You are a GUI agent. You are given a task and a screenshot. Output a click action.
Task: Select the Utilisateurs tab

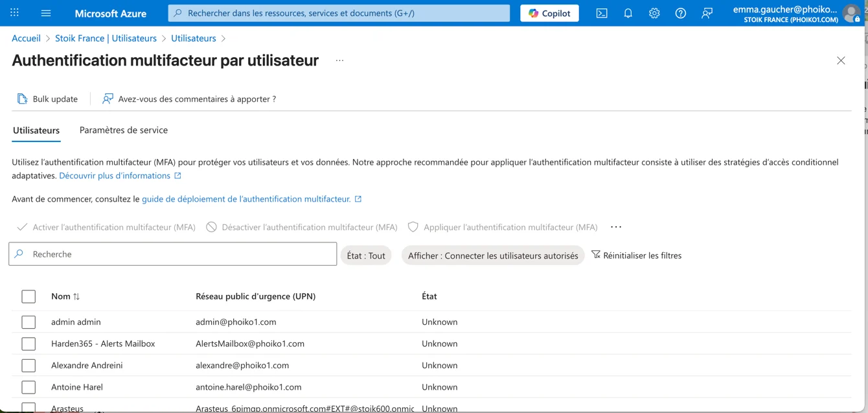pyautogui.click(x=36, y=130)
